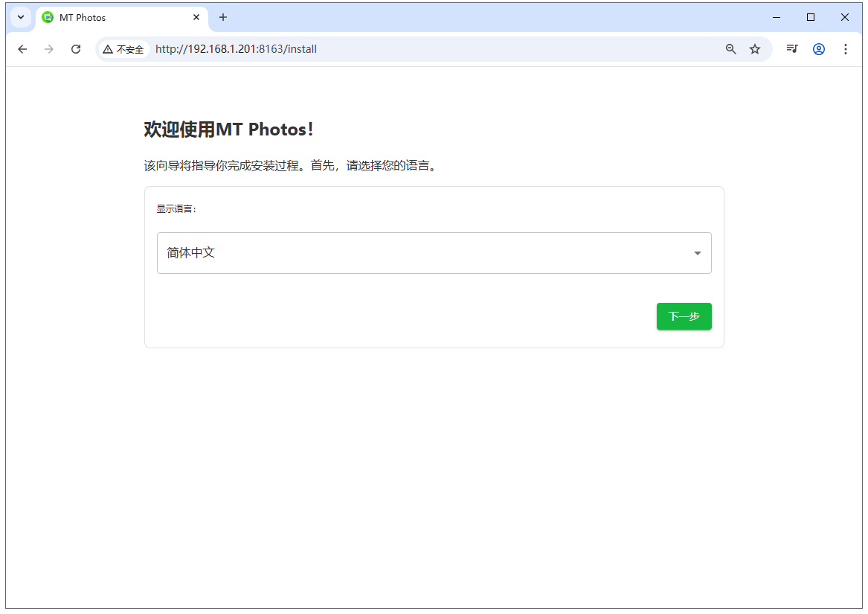
Task: Maximize the browser window
Action: pyautogui.click(x=811, y=17)
